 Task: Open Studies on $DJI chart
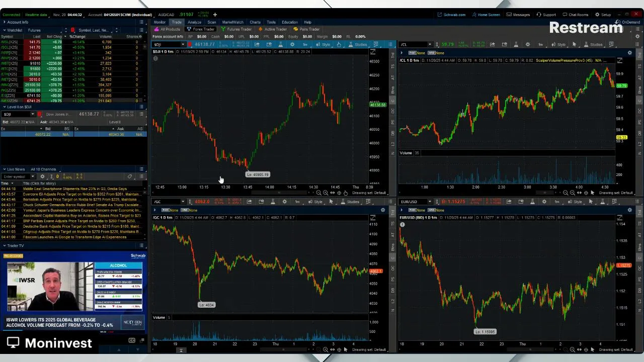[358, 45]
